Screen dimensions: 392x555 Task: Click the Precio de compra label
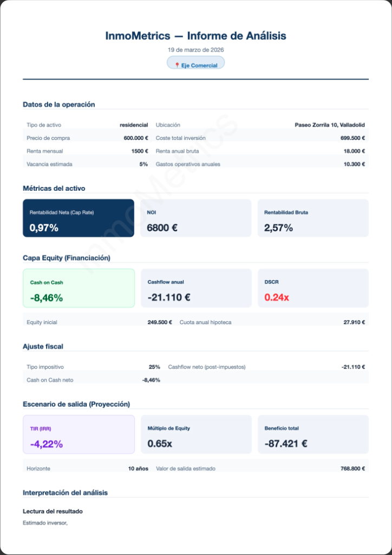(48, 138)
